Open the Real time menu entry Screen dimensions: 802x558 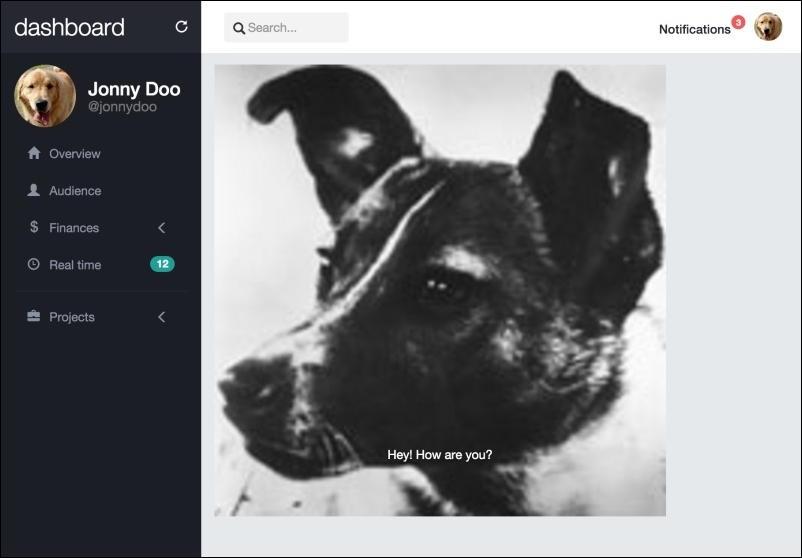[x=75, y=265]
